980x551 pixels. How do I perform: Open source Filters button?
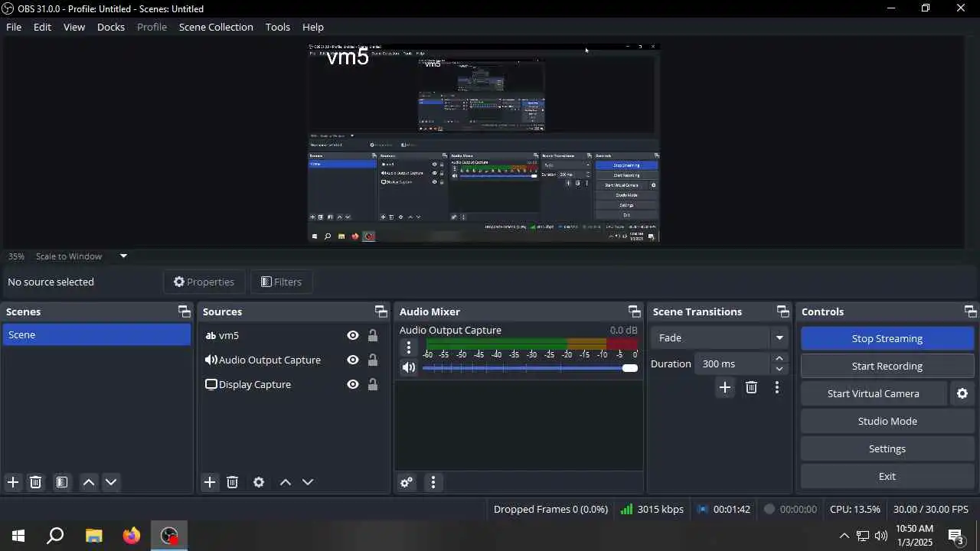(x=281, y=282)
